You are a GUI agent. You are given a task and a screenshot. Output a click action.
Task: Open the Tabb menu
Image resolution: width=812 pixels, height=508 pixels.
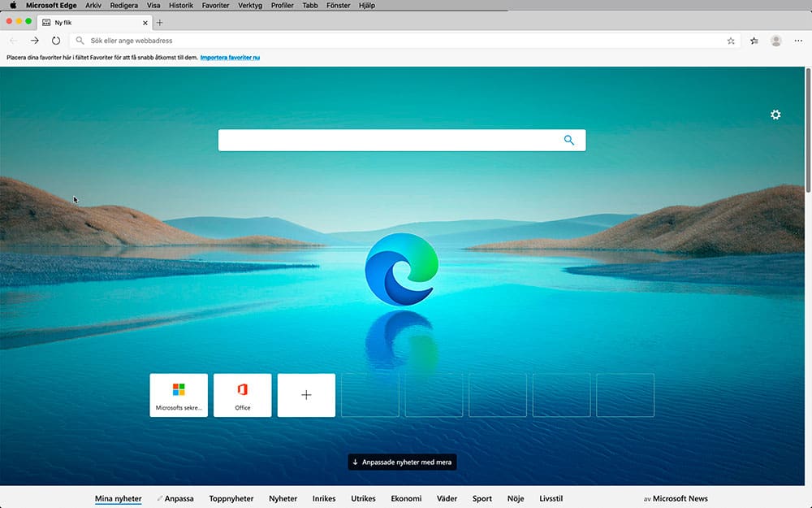(310, 5)
